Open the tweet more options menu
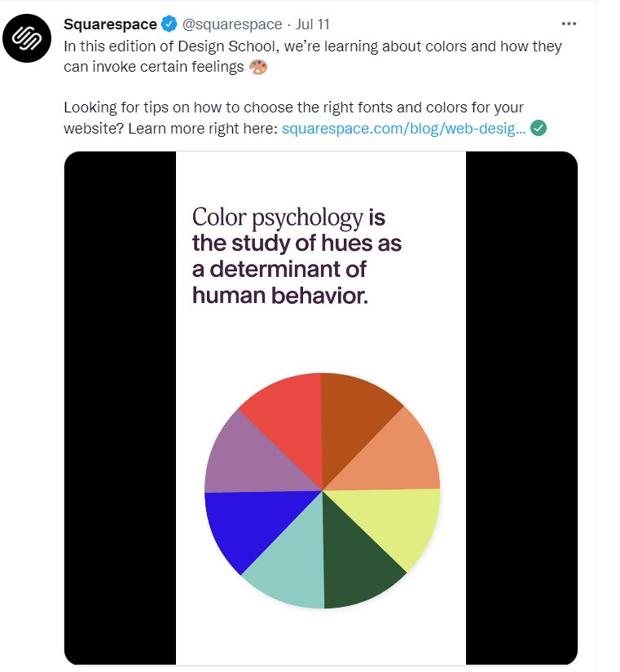This screenshot has width=620, height=672. [x=569, y=24]
